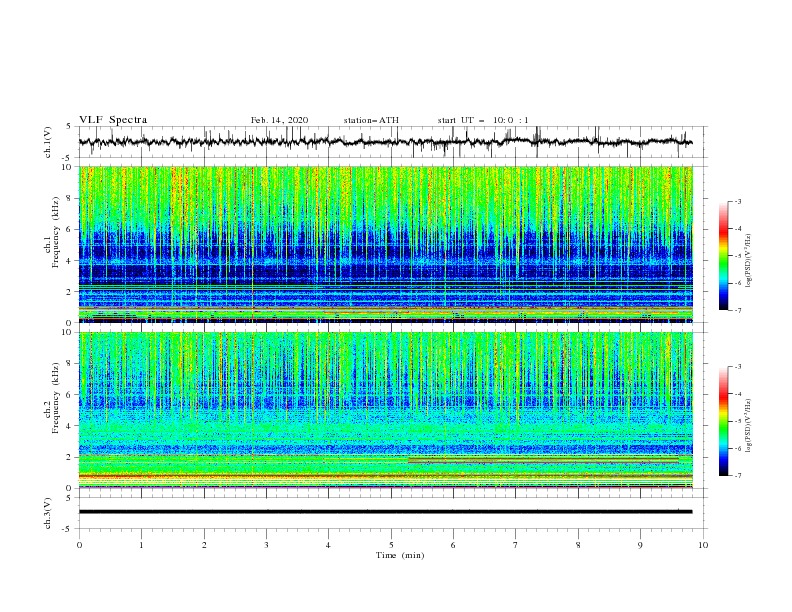Image resolution: width=792 pixels, height=612 pixels.
Task: Click the ch.2 spectrogram color bar
Action: click(724, 421)
